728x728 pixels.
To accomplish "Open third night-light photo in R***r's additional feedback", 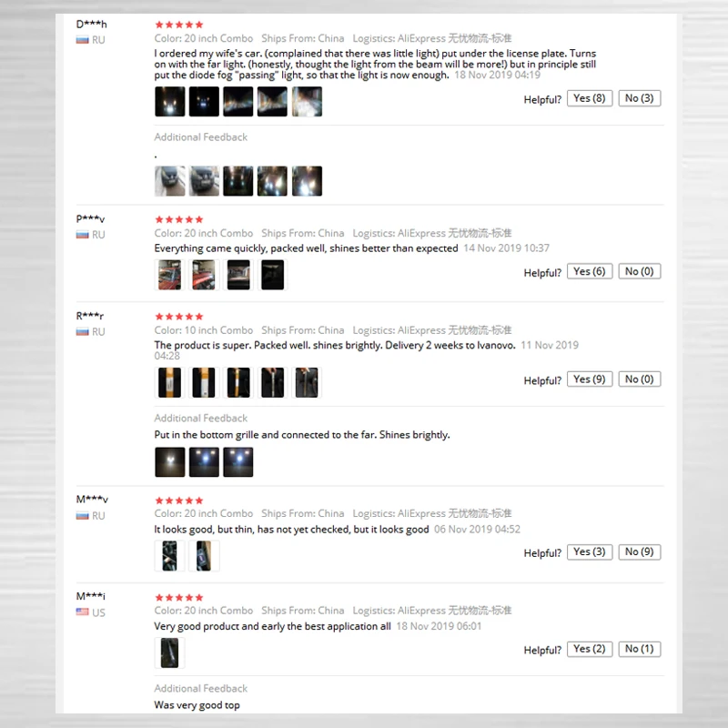I will (238, 462).
